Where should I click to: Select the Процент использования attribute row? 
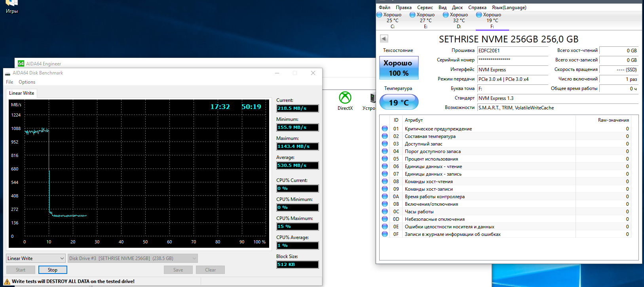coord(431,159)
